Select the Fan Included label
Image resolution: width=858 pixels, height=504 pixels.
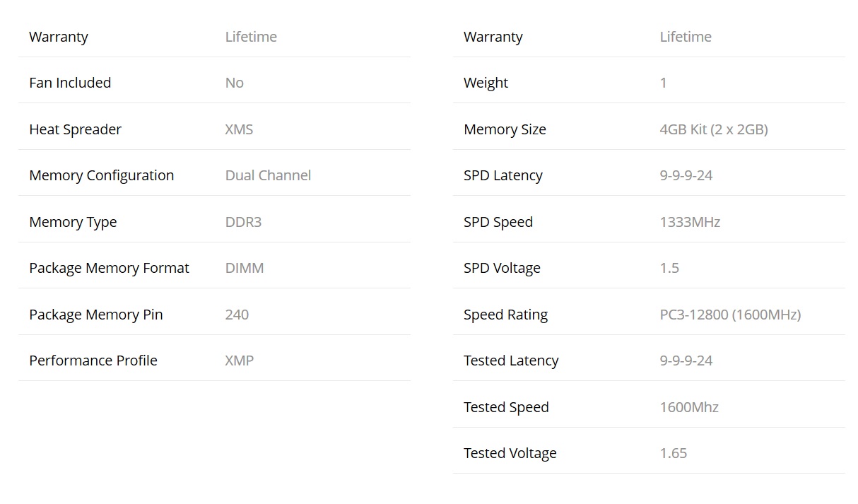pyautogui.click(x=70, y=83)
